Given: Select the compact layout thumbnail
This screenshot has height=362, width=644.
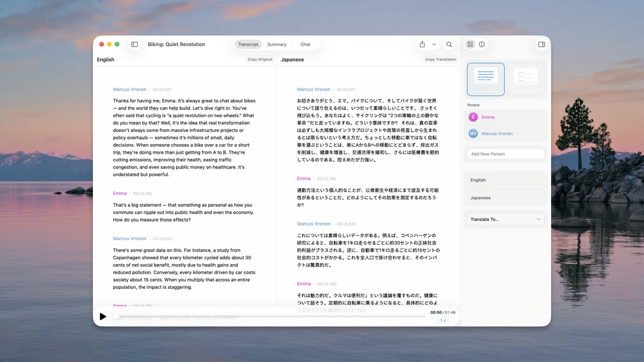Looking at the screenshot, I should [525, 79].
